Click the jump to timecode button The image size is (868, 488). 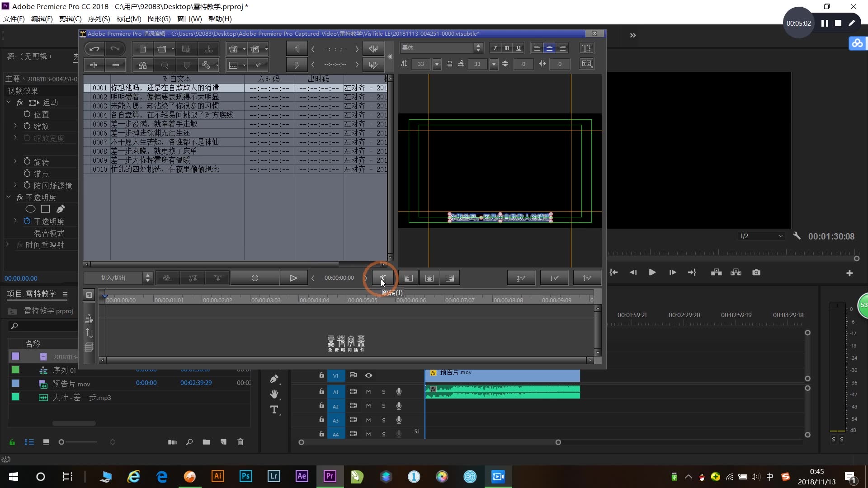click(x=382, y=278)
